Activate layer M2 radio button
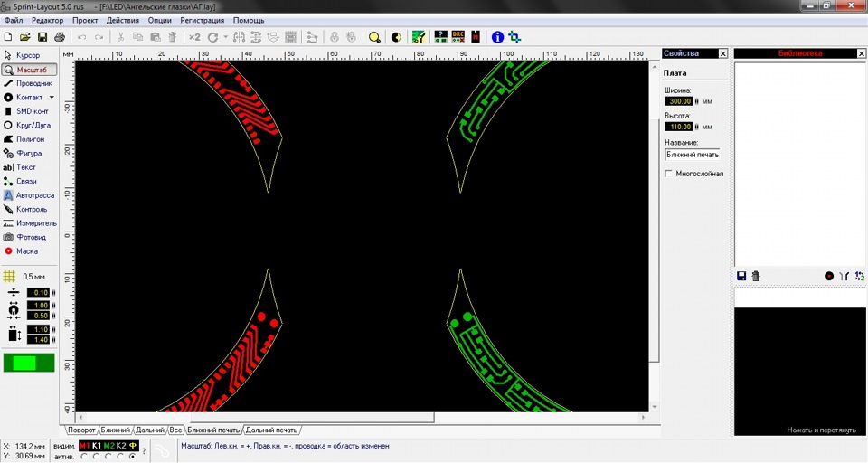The height and width of the screenshot is (463, 868). click(x=108, y=457)
